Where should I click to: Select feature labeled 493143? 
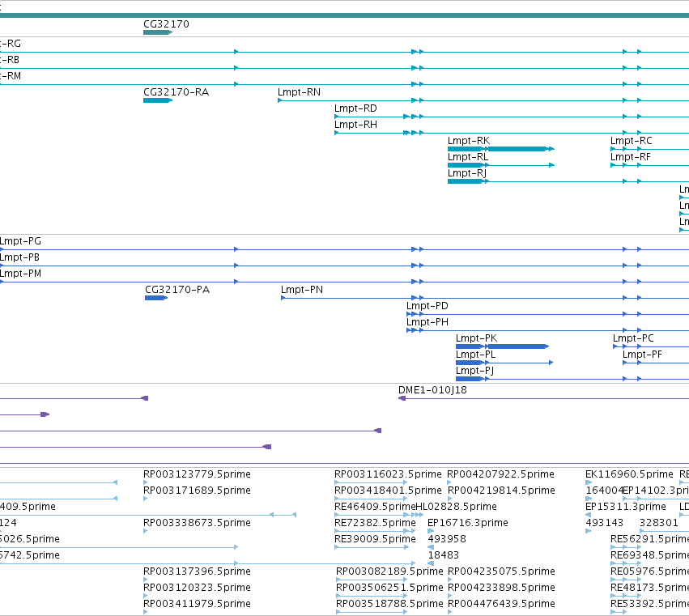605,523
